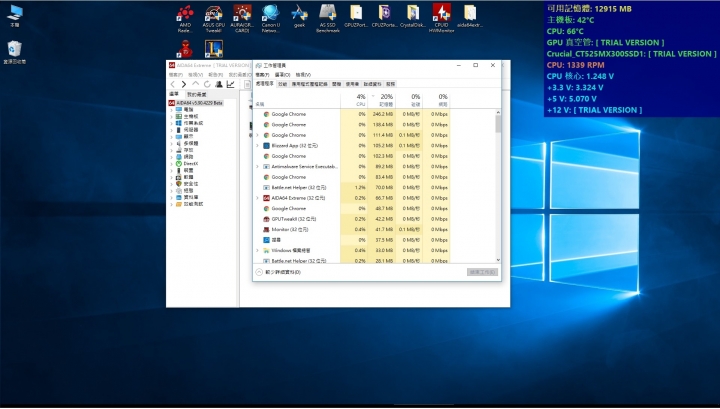Image resolution: width=720 pixels, height=409 pixels.
Task: Open the Canon IJ Network desktop icon
Action: (x=270, y=18)
